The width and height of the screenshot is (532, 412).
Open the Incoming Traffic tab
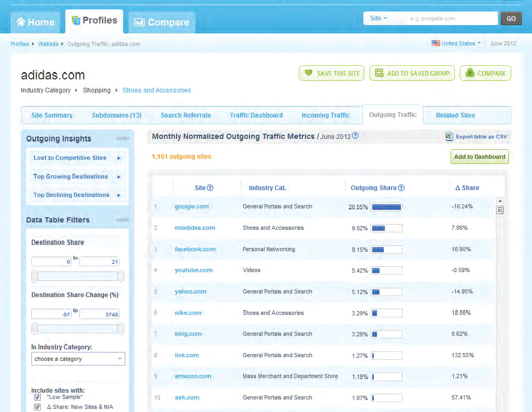tap(326, 115)
